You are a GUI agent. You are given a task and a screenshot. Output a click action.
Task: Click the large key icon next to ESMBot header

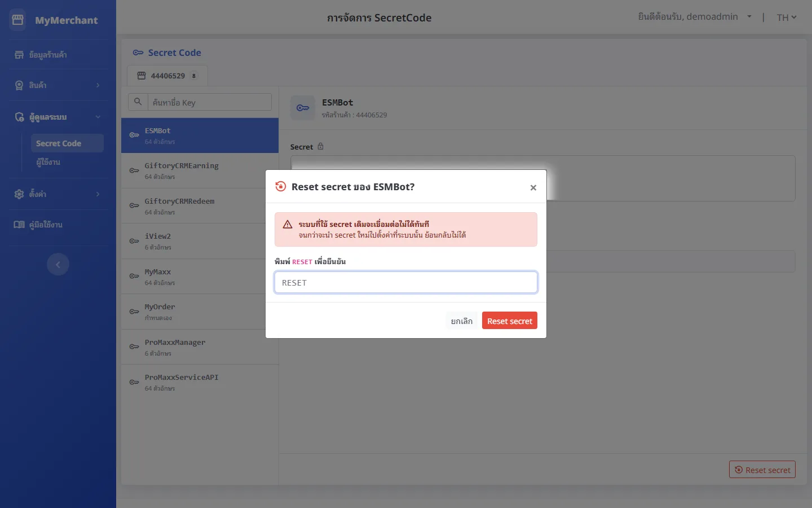click(303, 108)
